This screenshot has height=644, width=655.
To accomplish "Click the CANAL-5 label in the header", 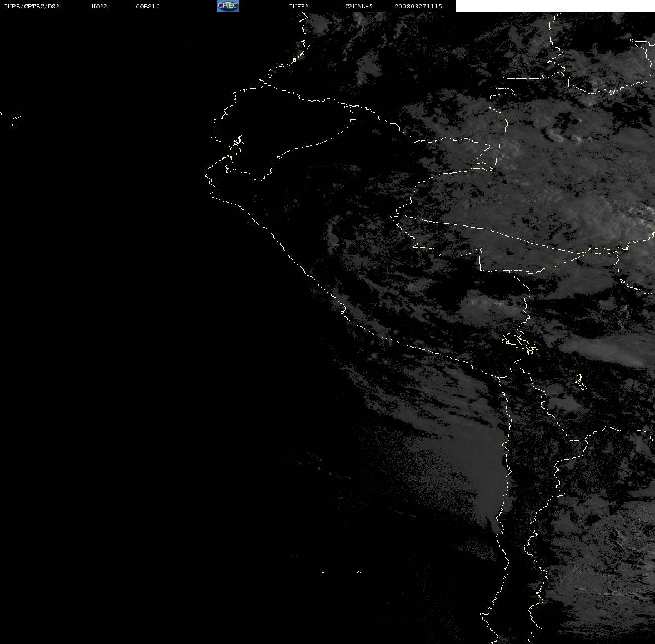I will tap(359, 6).
